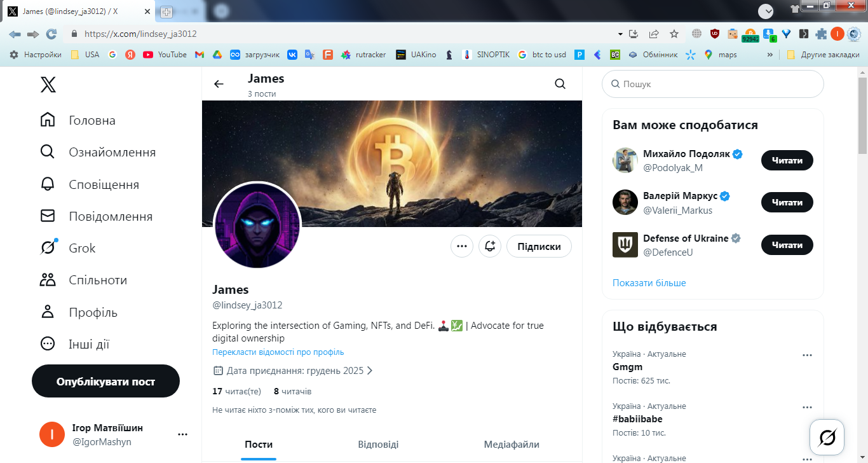The height and width of the screenshot is (463, 868).
Task: Click Підписки following button
Action: click(539, 246)
